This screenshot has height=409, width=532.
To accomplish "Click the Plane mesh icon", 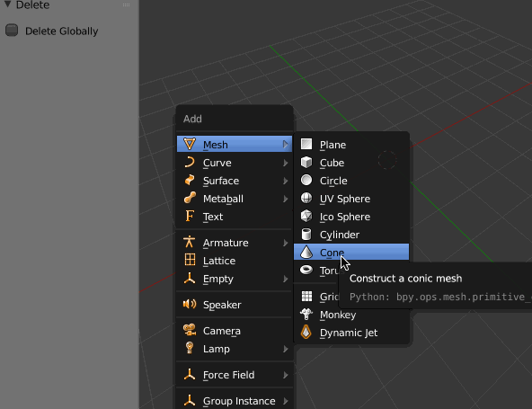I will (x=306, y=144).
